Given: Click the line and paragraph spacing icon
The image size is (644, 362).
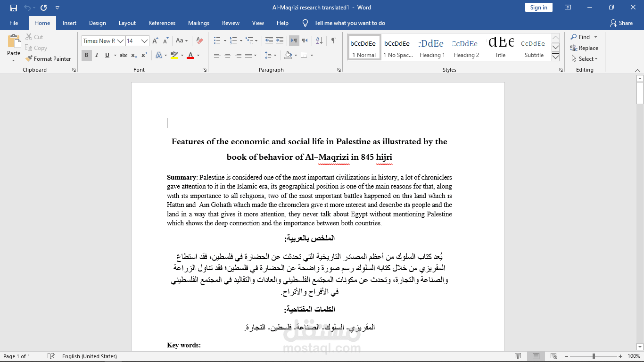Looking at the screenshot, I should tap(268, 55).
